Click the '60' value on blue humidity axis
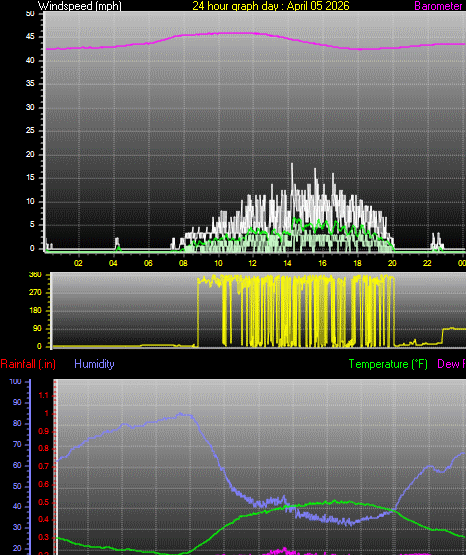Viewport: 466px width, 555px height. click(x=17, y=465)
